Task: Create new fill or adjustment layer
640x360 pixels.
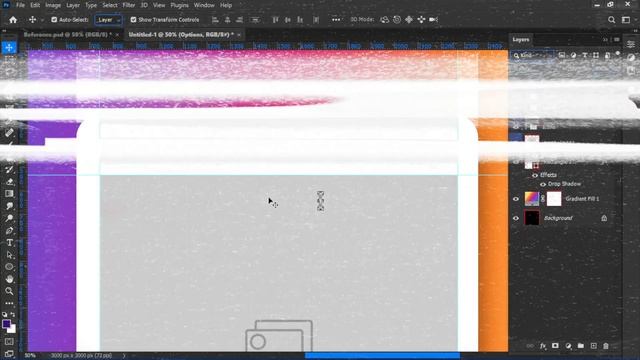Action: [x=568, y=346]
